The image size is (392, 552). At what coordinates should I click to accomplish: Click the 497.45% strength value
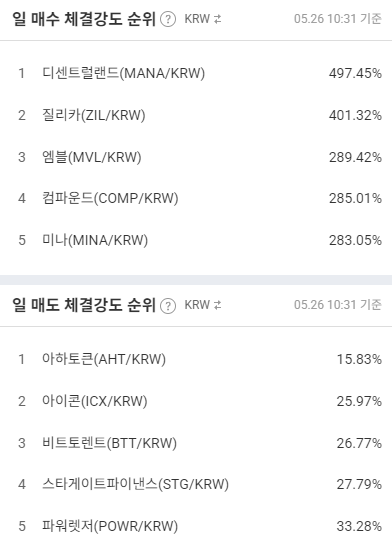(x=355, y=73)
